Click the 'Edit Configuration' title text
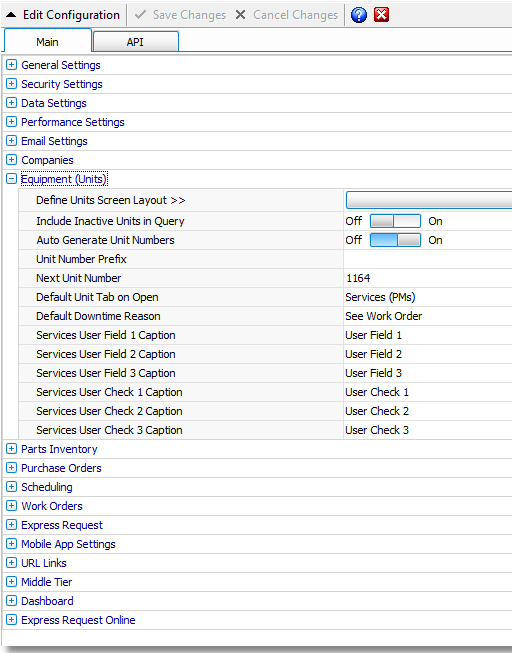This screenshot has height=653, width=512. point(71,15)
